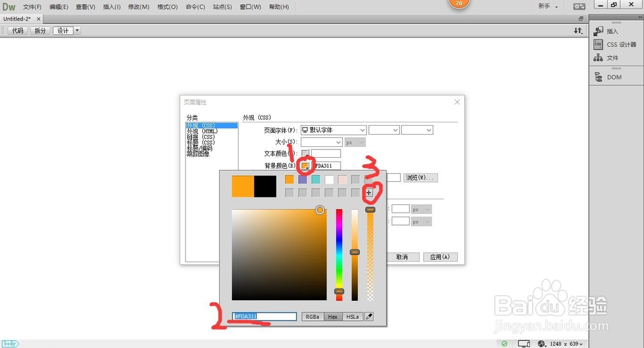This screenshot has width=644, height=348.
Task: Open the 新手 workspace dropdown
Action: pos(548,6)
